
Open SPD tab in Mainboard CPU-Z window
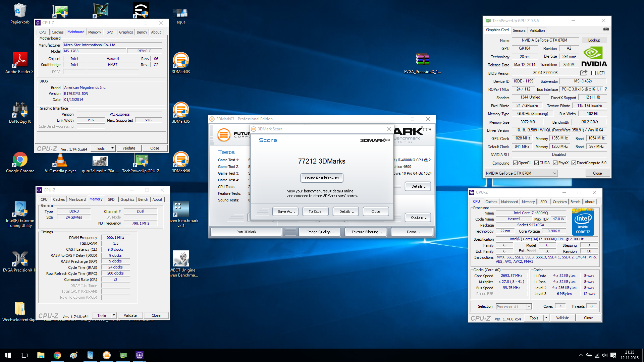pos(110,32)
